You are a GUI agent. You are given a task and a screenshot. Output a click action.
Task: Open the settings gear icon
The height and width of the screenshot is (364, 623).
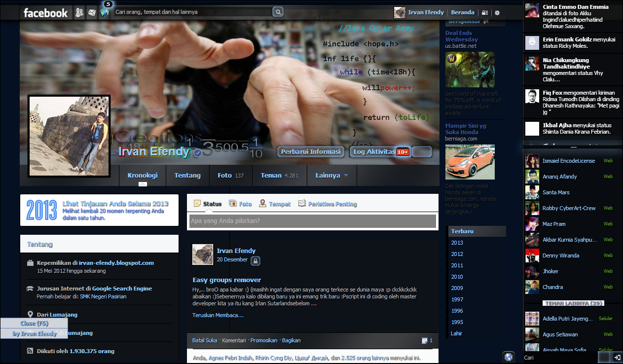[497, 12]
